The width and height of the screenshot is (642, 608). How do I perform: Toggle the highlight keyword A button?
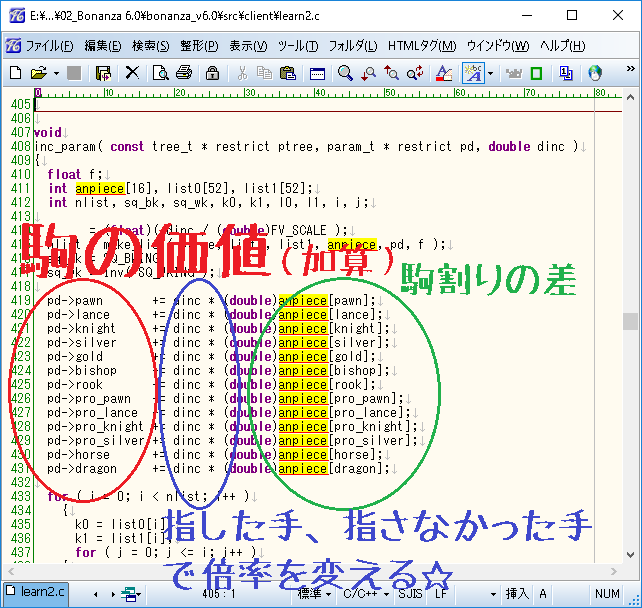click(473, 73)
